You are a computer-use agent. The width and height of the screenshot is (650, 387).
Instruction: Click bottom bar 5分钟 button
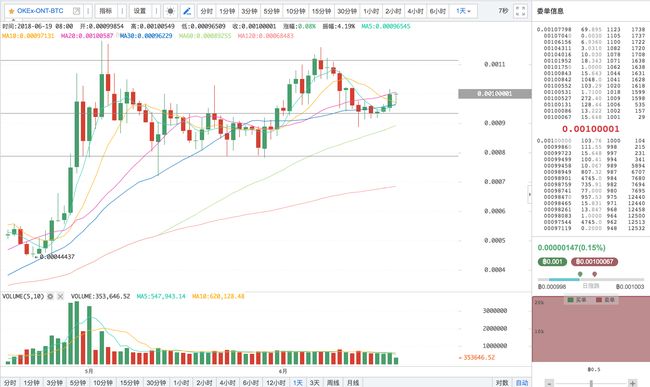pyautogui.click(x=78, y=382)
